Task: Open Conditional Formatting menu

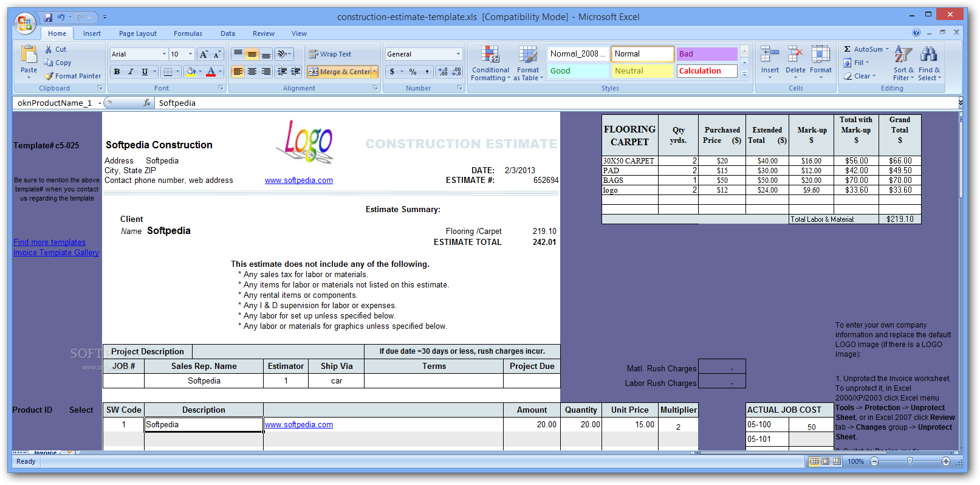Action: click(x=491, y=63)
